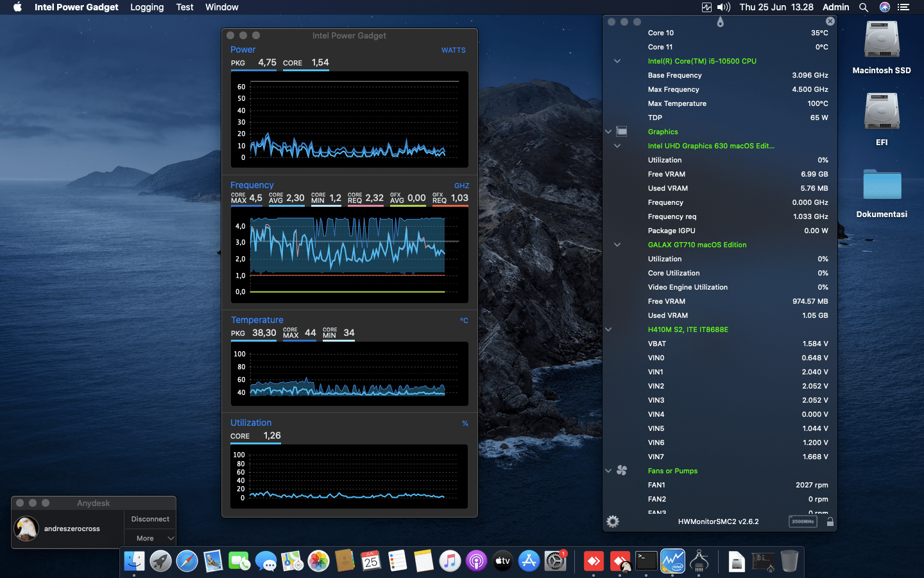
Task: Click the 2500MHz frequency control in HWMonitorSMC2
Action: (803, 521)
